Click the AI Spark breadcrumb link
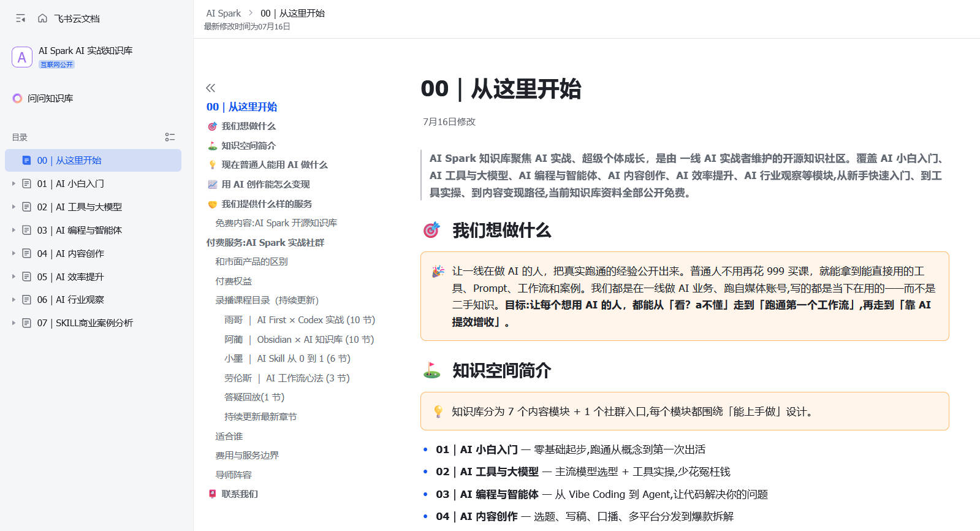Screen dimensions: 980x531 (224, 13)
